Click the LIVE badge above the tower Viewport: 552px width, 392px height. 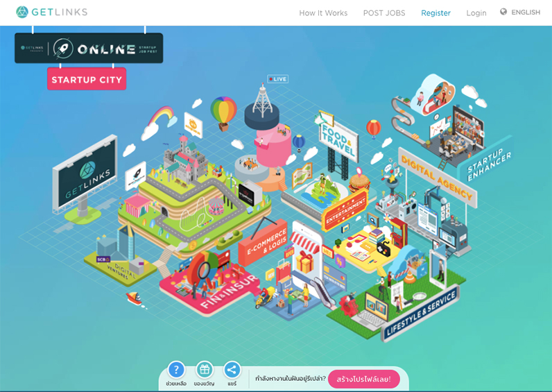277,79
